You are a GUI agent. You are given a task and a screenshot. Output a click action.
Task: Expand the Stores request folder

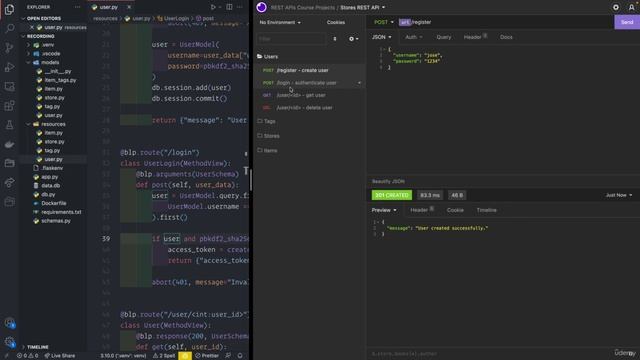[269, 136]
